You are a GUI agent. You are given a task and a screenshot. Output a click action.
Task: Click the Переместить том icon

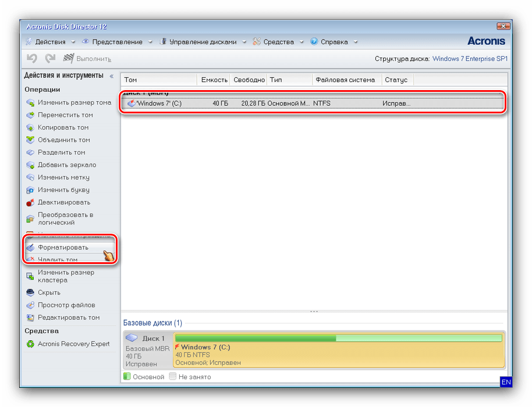pos(30,115)
